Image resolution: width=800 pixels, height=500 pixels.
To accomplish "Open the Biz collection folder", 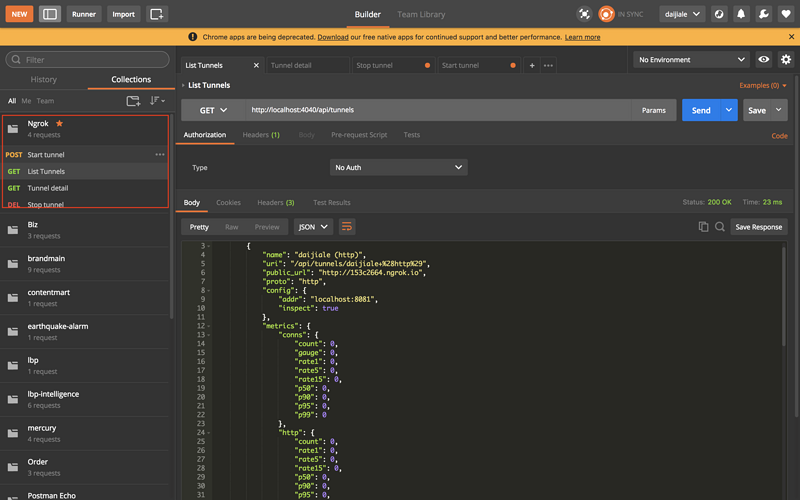I will coord(85,230).
